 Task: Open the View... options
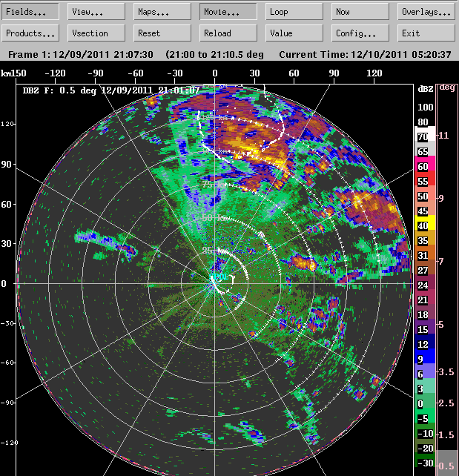coord(96,12)
